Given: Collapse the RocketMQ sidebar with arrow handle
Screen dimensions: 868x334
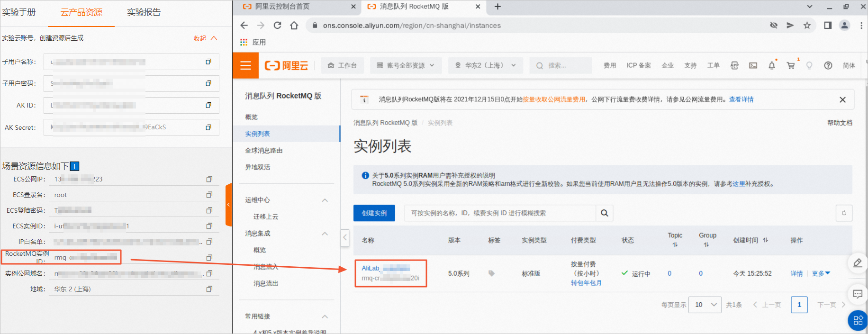Looking at the screenshot, I should coord(345,238).
